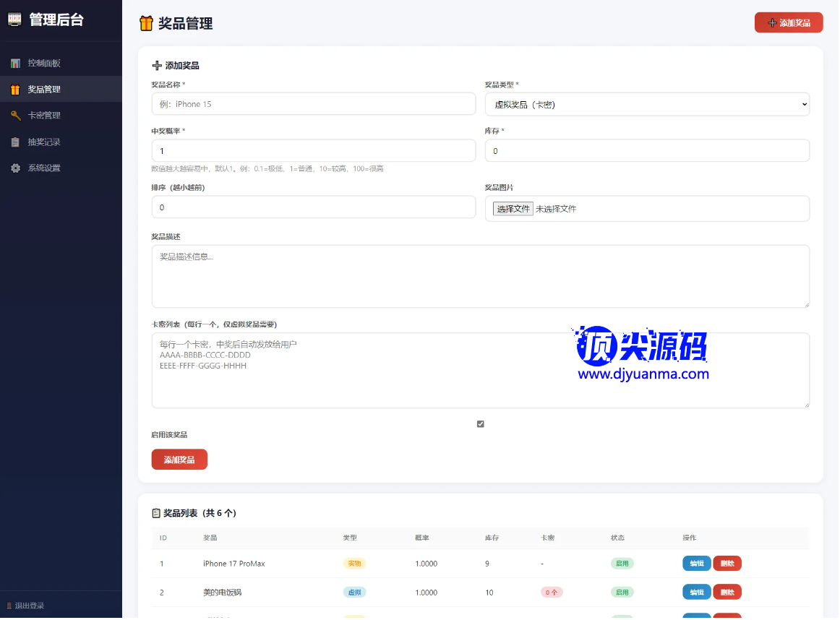Viewport: 840px width, 620px height.
Task: Click the 奖品管理 gift icon in sidebar
Action: [15, 90]
